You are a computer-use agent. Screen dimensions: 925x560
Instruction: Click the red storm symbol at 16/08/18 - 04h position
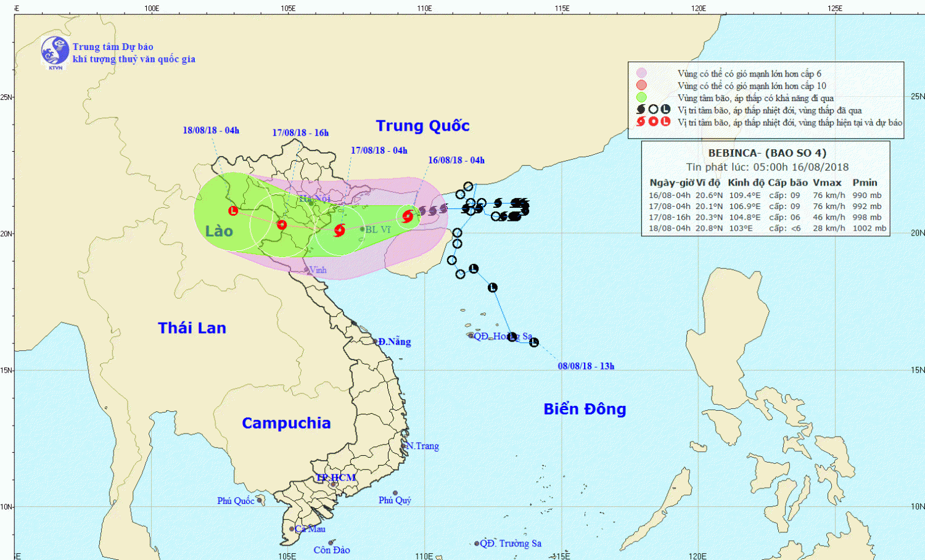pyautogui.click(x=408, y=216)
